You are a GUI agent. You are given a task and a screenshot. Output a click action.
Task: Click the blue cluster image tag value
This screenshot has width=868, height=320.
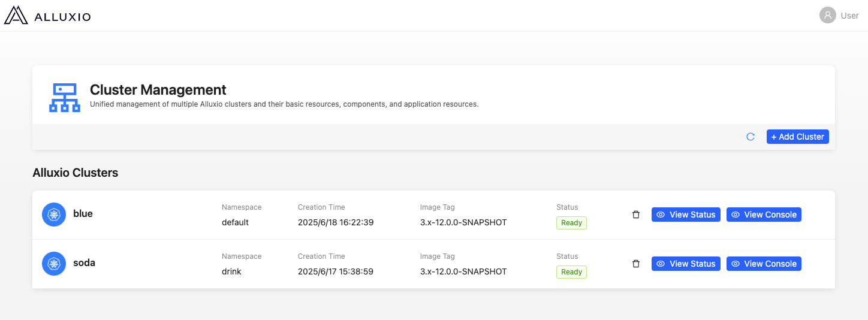point(463,222)
